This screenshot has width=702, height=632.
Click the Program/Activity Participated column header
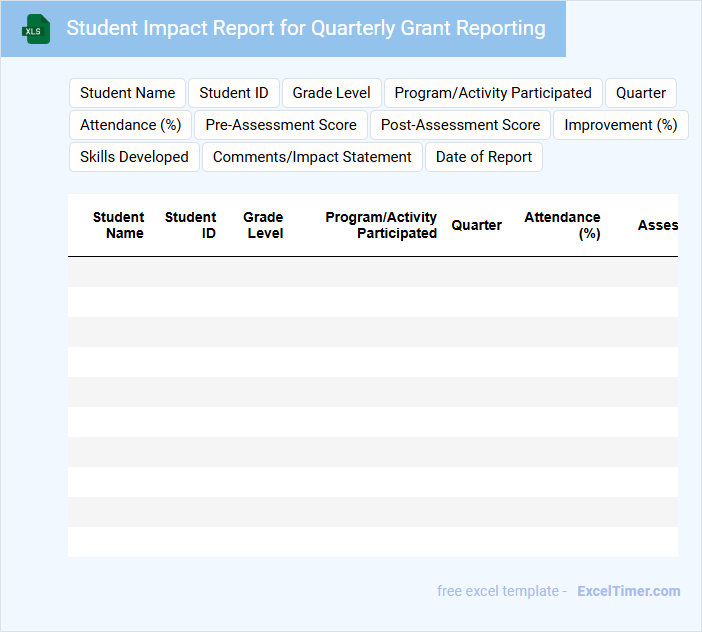point(381,225)
